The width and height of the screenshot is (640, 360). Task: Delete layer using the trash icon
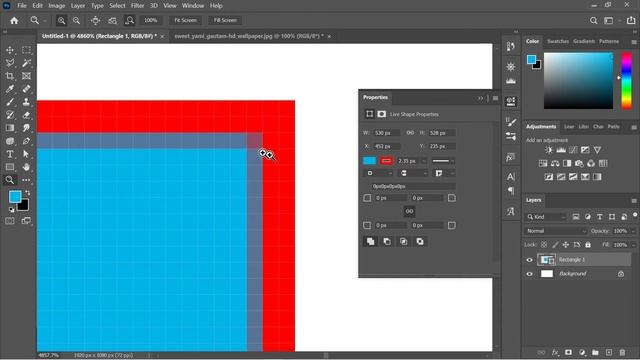pos(622,352)
